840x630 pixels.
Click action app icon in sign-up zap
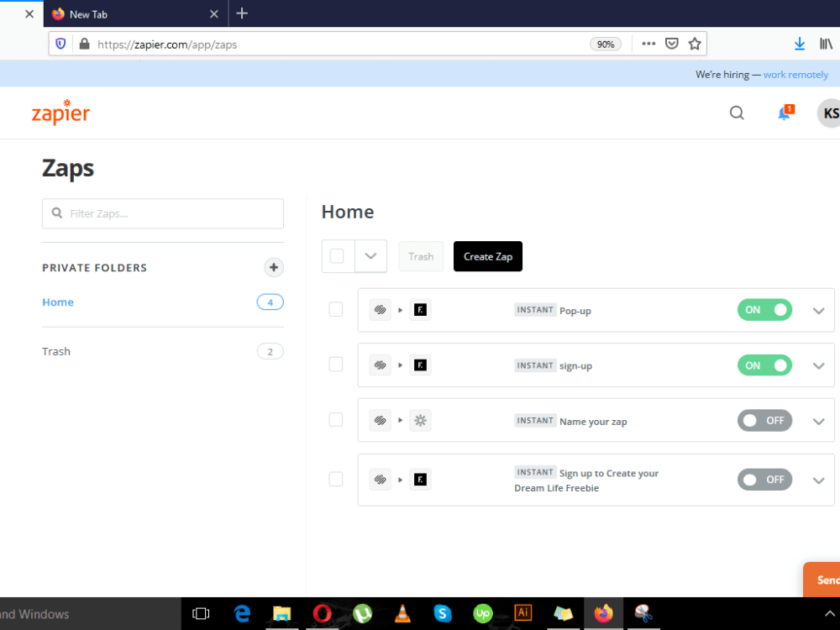pyautogui.click(x=420, y=365)
